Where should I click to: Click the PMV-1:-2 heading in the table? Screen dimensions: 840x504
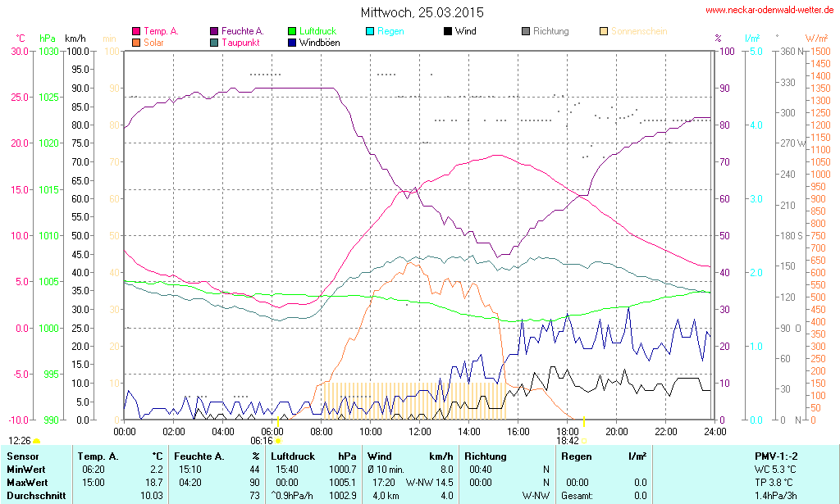click(775, 456)
